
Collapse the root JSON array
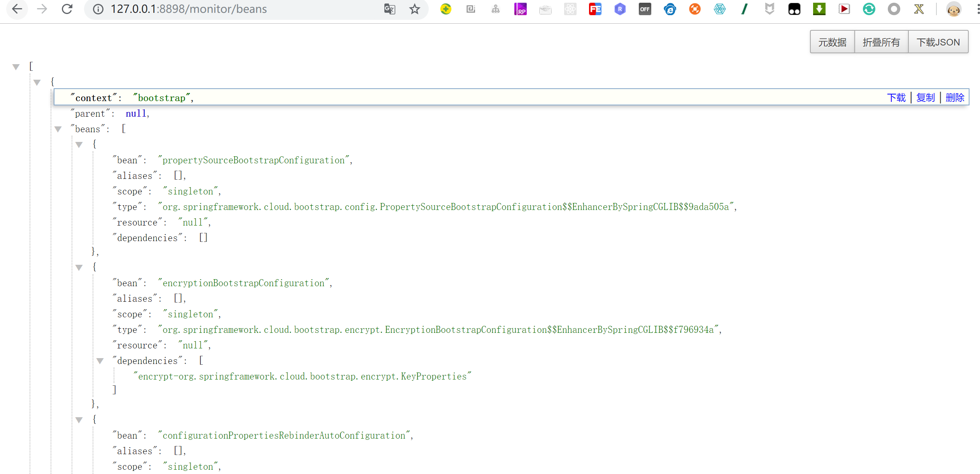[x=16, y=67]
